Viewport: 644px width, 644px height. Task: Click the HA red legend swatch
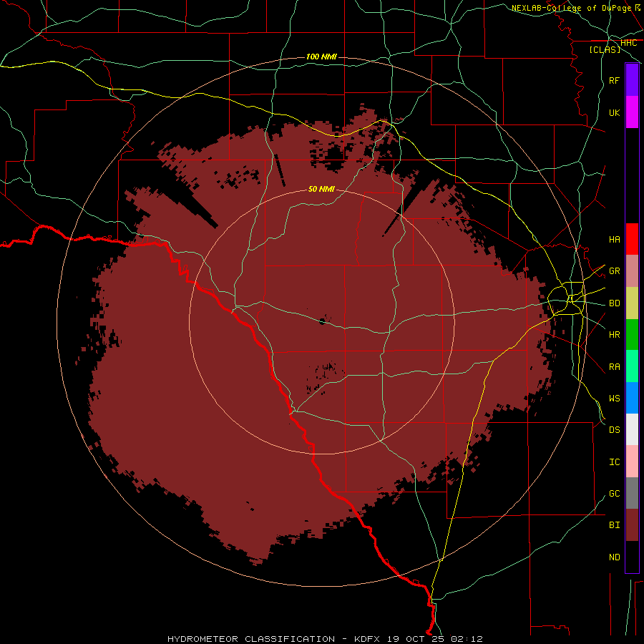(x=632, y=239)
